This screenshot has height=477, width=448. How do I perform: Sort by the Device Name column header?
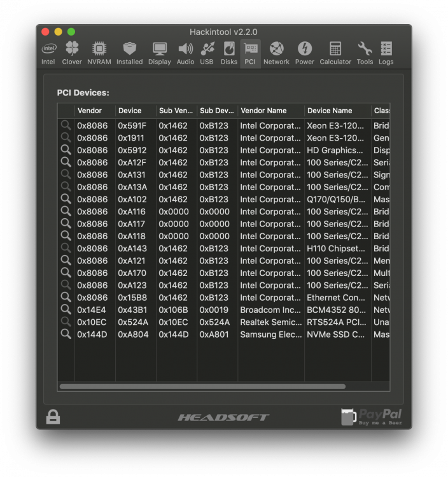[338, 111]
